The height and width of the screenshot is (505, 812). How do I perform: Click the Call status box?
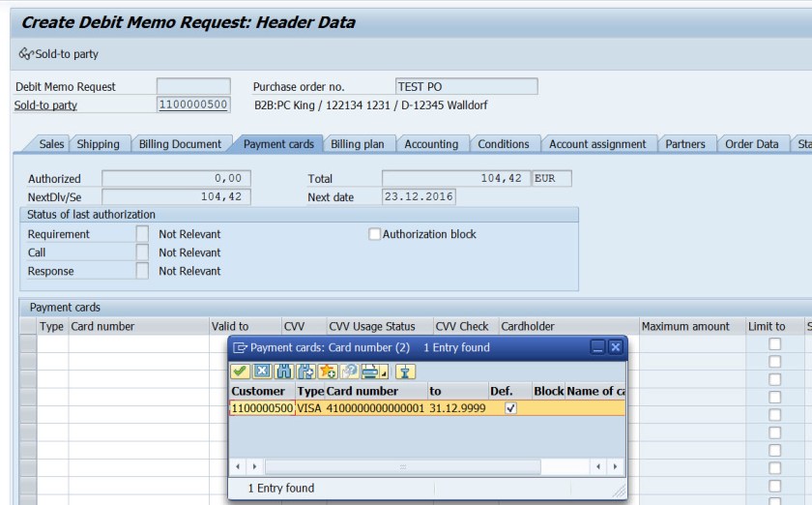tap(142, 252)
